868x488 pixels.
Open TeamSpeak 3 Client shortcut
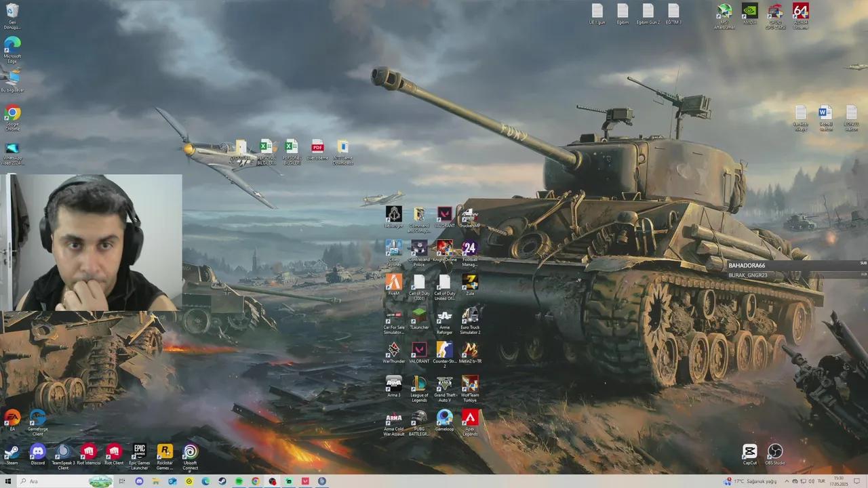pos(63,457)
